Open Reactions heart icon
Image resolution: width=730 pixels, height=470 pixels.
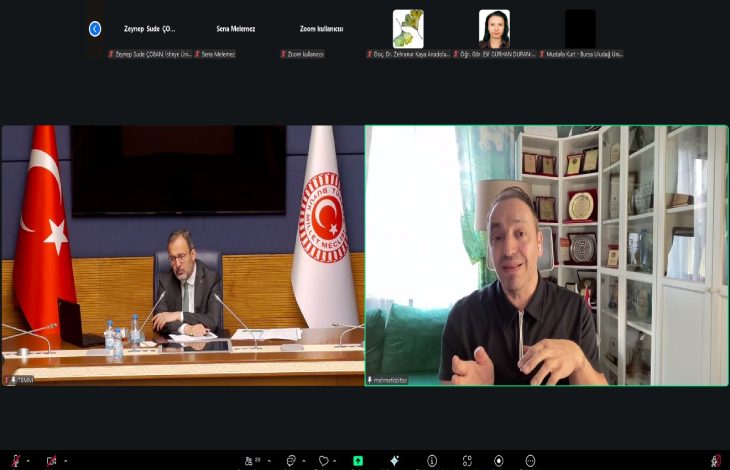pyautogui.click(x=324, y=461)
